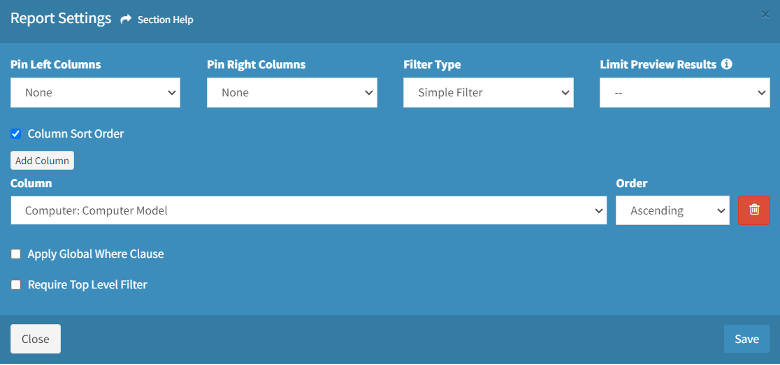Click the Section Help arrow icon
This screenshot has height=365, width=780.
point(126,19)
